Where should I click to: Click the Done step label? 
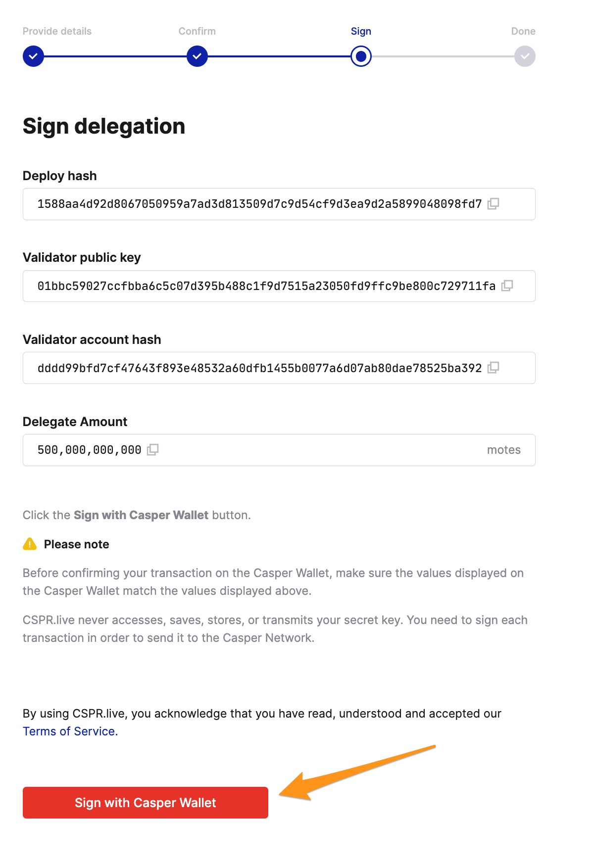[x=523, y=31]
